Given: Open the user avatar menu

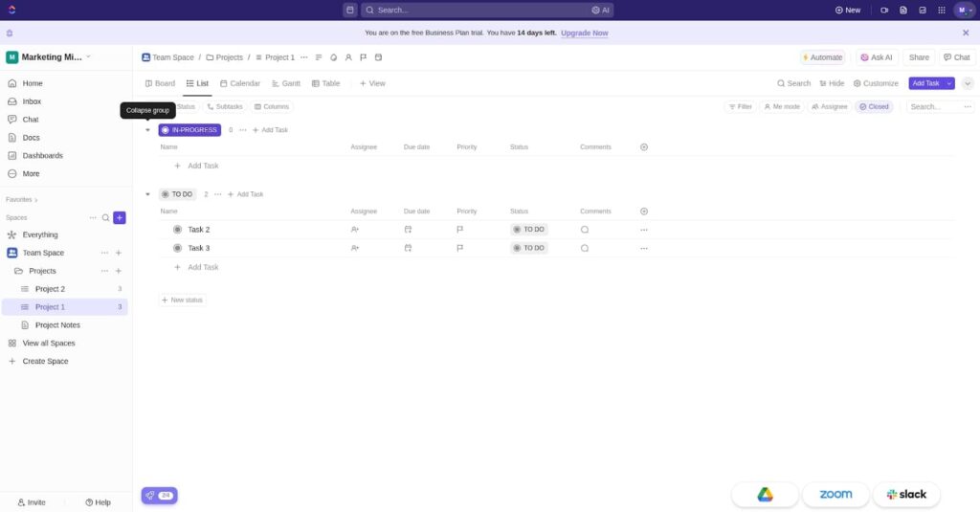Looking at the screenshot, I should tap(963, 10).
